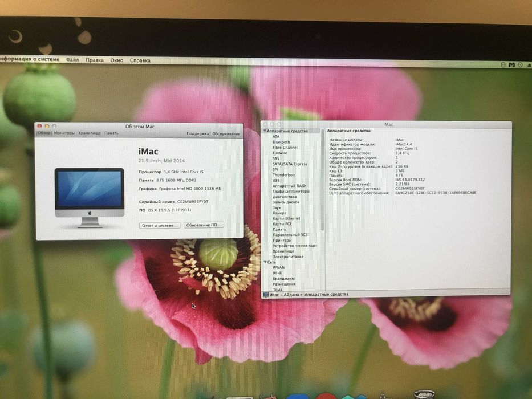Select Принтеры in the sidebar

coord(282,240)
